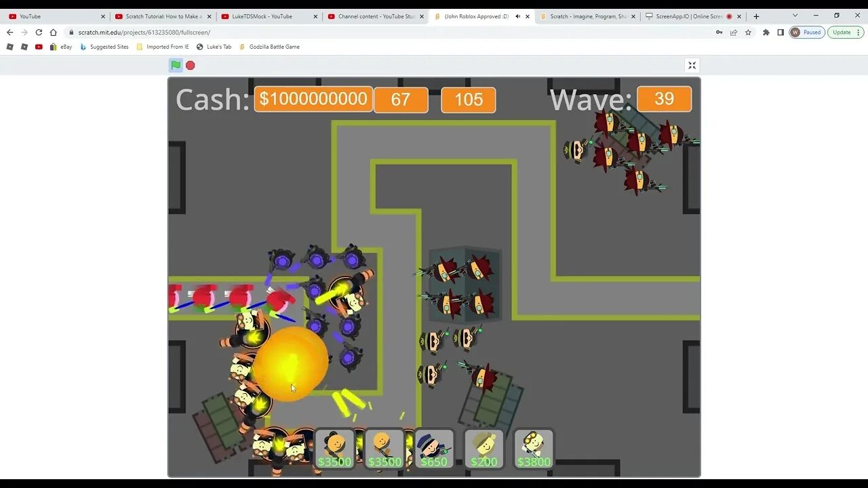The height and width of the screenshot is (488, 868).
Task: Click the green flag to start project
Action: click(x=176, y=65)
